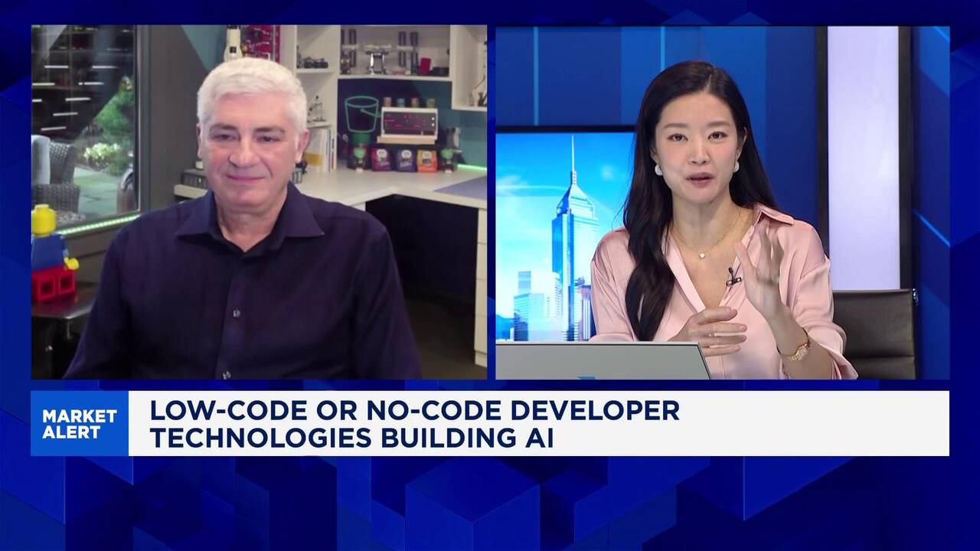Click the gold wristwatch on anchor's wrist
Image resolution: width=980 pixels, height=551 pixels.
(x=797, y=351)
